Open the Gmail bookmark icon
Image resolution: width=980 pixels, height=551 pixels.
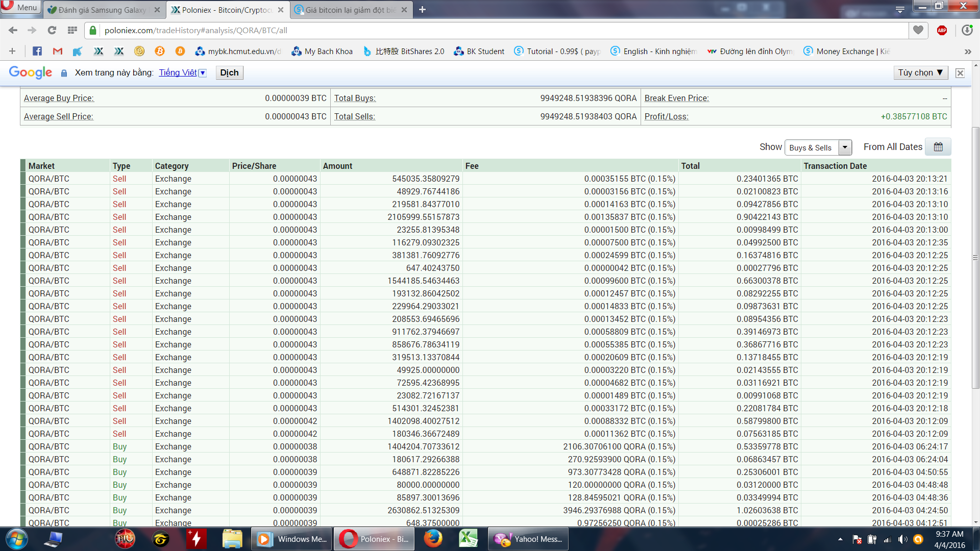[57, 51]
